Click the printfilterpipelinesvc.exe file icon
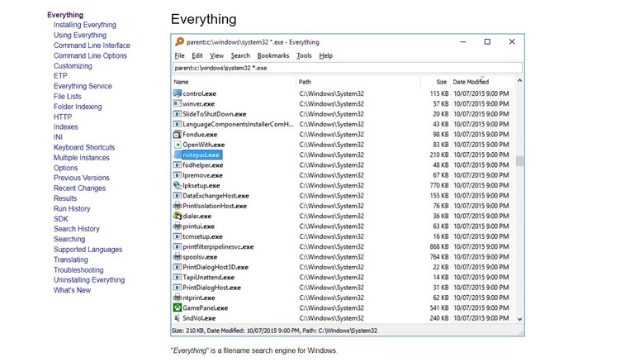This screenshot has height=362, width=644. click(x=177, y=247)
